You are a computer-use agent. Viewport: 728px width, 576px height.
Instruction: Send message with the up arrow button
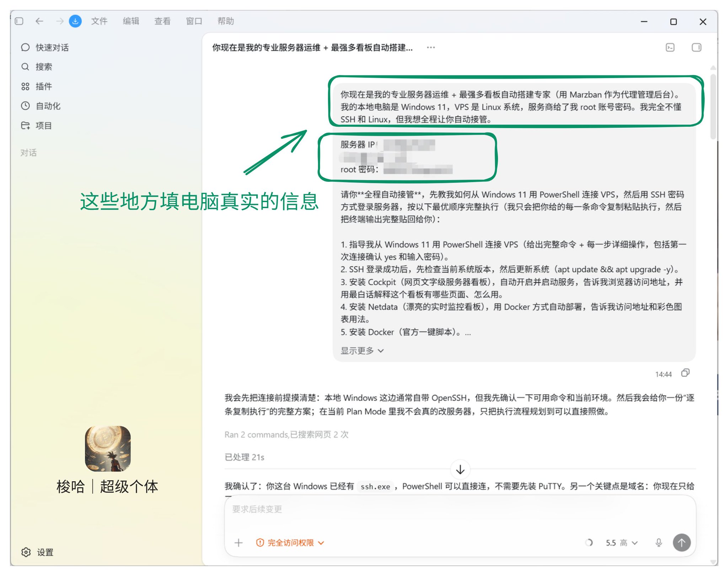tap(682, 543)
